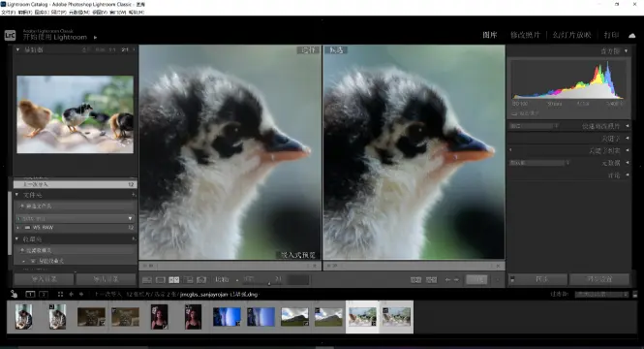Image resolution: width=644 pixels, height=349 pixels.
Task: Switch to Grid view icon in toolbar
Action: tap(147, 280)
